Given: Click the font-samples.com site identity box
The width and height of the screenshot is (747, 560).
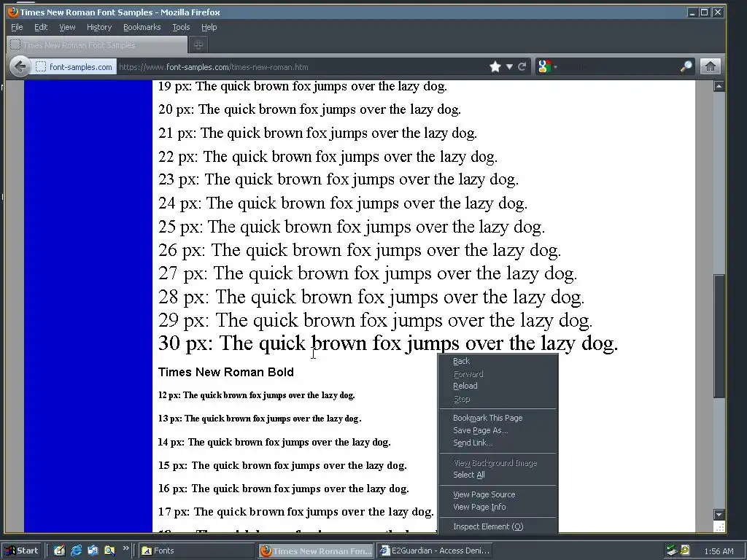Looking at the screenshot, I should click(74, 66).
